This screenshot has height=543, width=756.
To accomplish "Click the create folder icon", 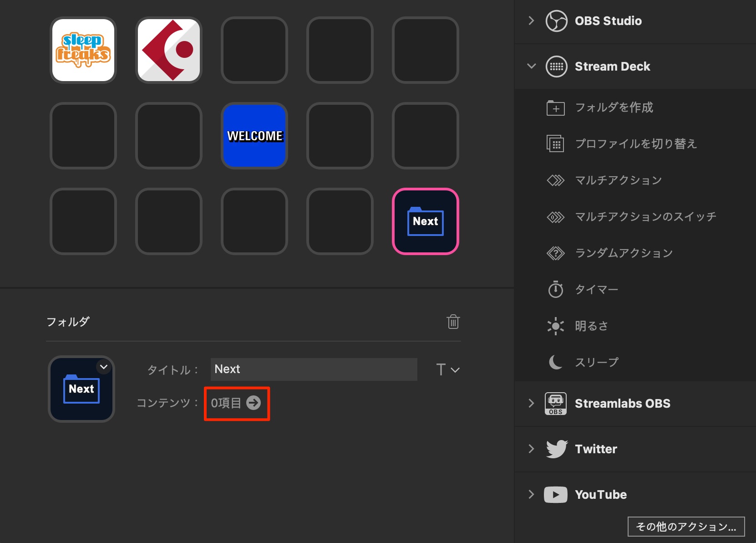I will click(556, 108).
